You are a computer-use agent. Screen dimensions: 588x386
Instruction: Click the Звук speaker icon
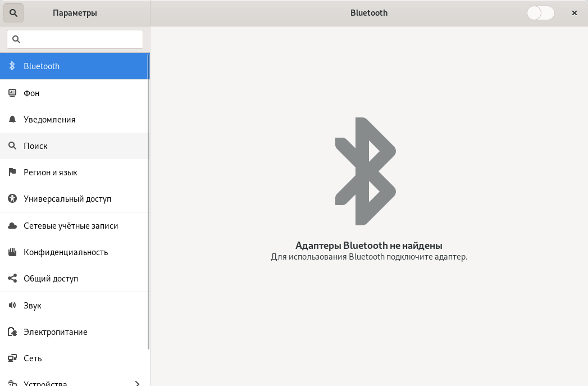click(x=12, y=306)
